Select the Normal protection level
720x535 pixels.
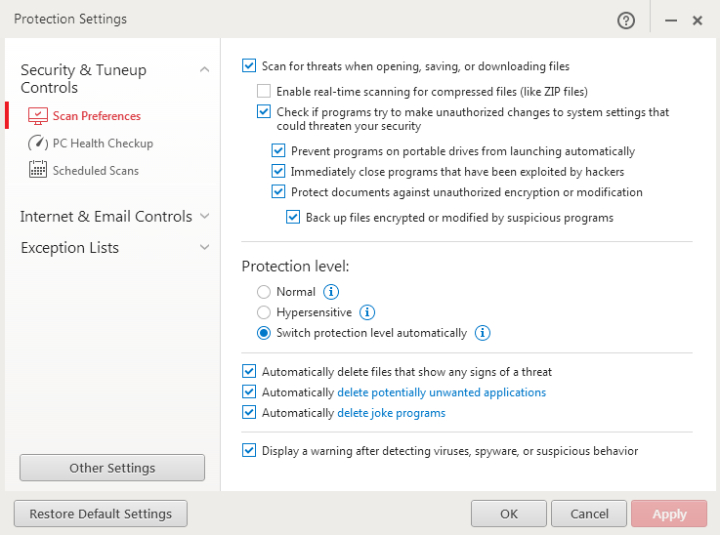pos(264,292)
